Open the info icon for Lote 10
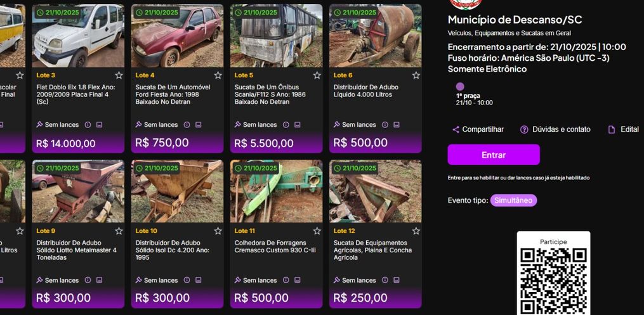 (x=187, y=280)
